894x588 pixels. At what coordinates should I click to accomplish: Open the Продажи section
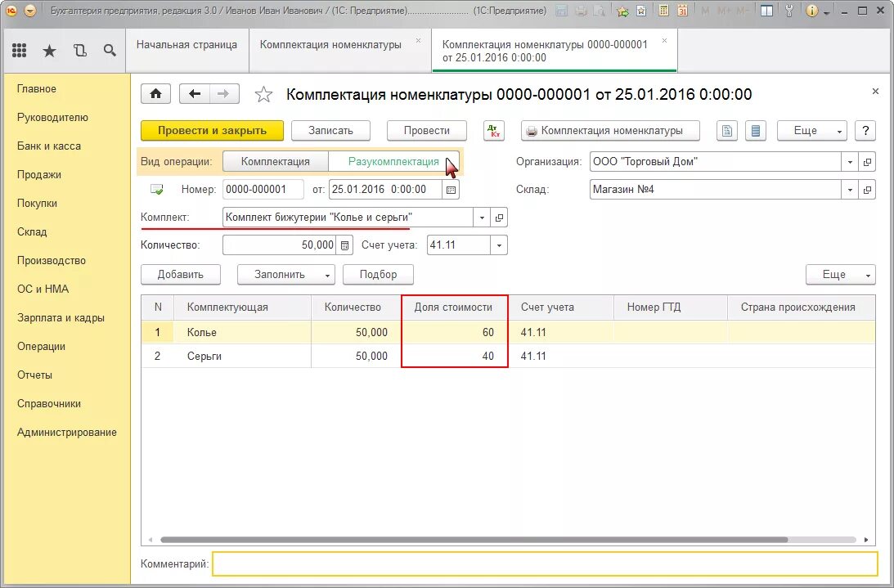coord(38,174)
